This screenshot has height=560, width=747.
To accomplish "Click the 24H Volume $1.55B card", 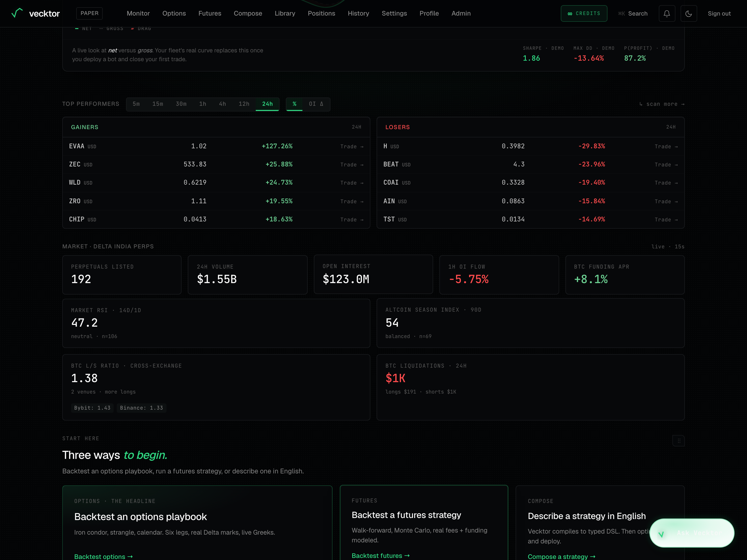I will tap(247, 275).
